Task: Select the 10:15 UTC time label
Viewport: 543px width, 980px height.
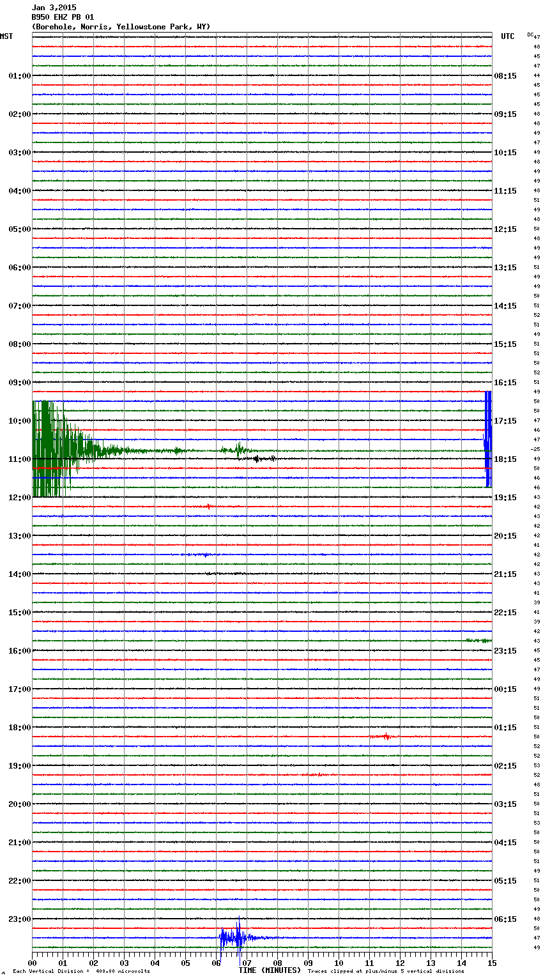Action: [x=505, y=153]
